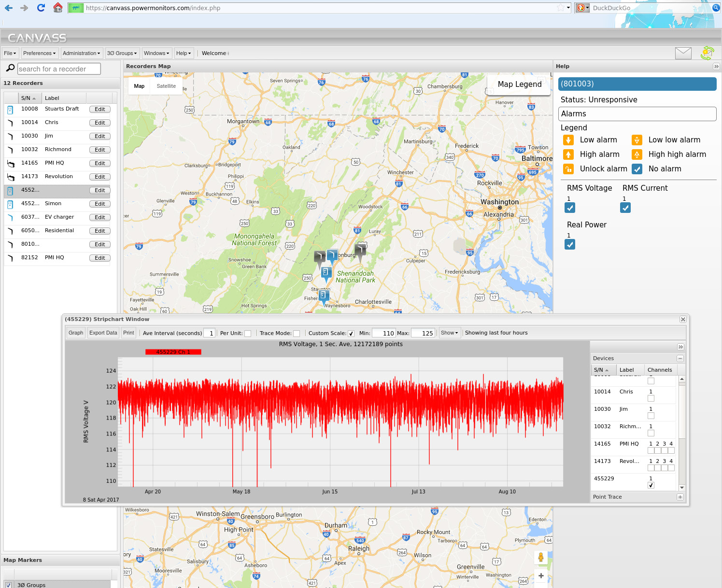Open the Administration menu

(x=81, y=53)
